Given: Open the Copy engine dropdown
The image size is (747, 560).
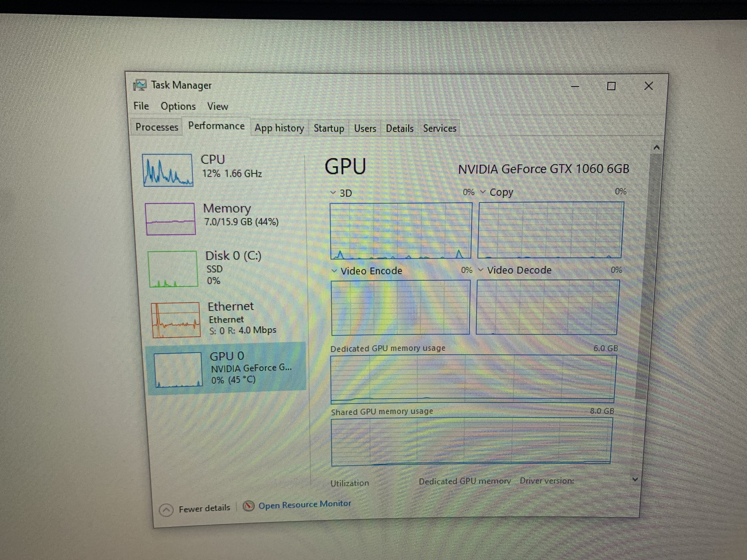Looking at the screenshot, I should (x=483, y=192).
